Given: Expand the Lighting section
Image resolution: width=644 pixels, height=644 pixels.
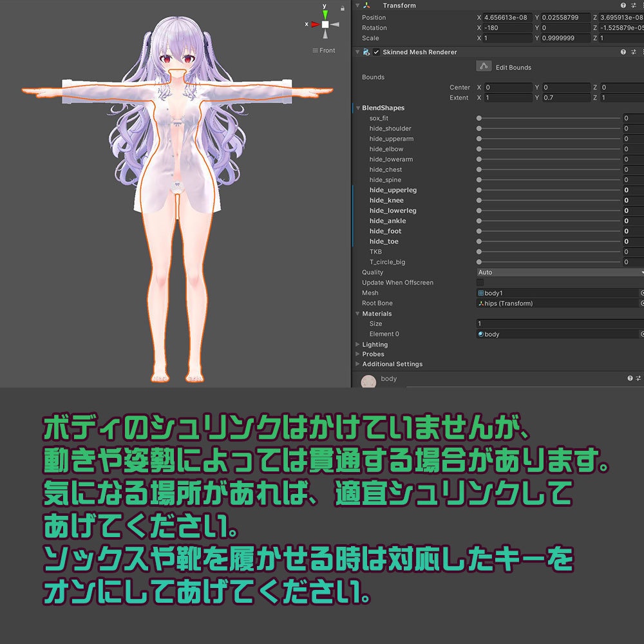Looking at the screenshot, I should click(x=357, y=344).
